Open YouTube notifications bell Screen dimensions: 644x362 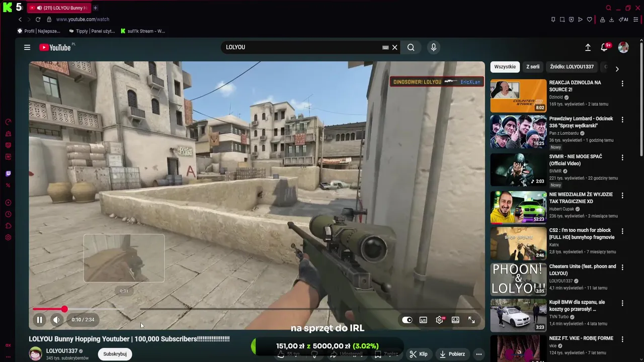[604, 47]
